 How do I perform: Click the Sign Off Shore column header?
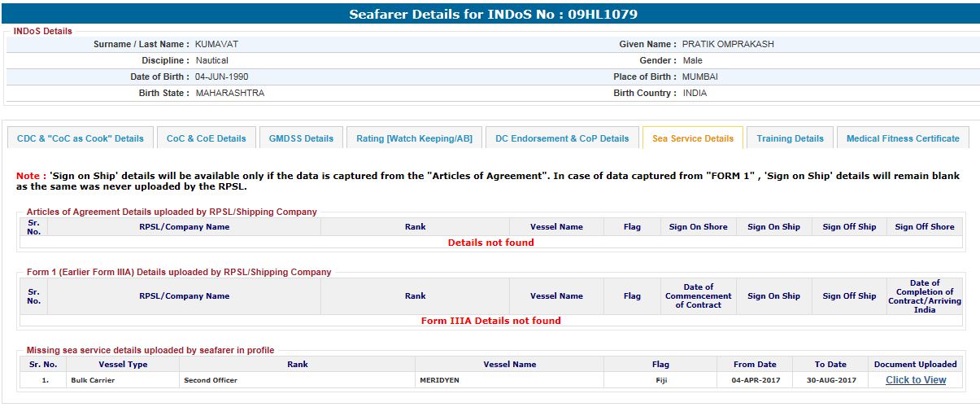tap(924, 227)
